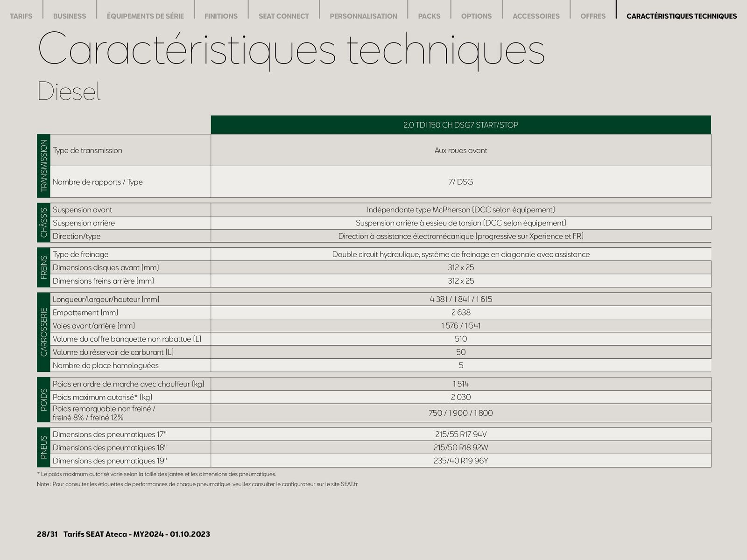Click the 'Direction/type' label

click(x=77, y=236)
